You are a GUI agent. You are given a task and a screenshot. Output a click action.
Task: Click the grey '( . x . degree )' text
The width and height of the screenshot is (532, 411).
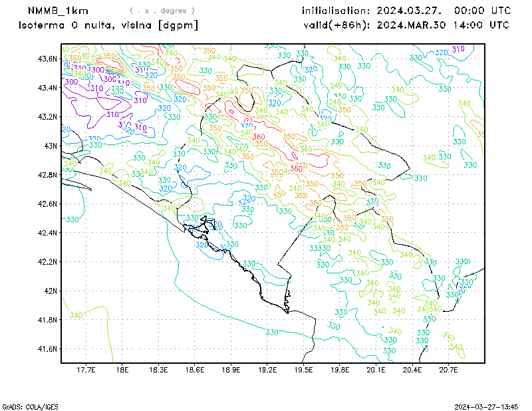click(162, 11)
